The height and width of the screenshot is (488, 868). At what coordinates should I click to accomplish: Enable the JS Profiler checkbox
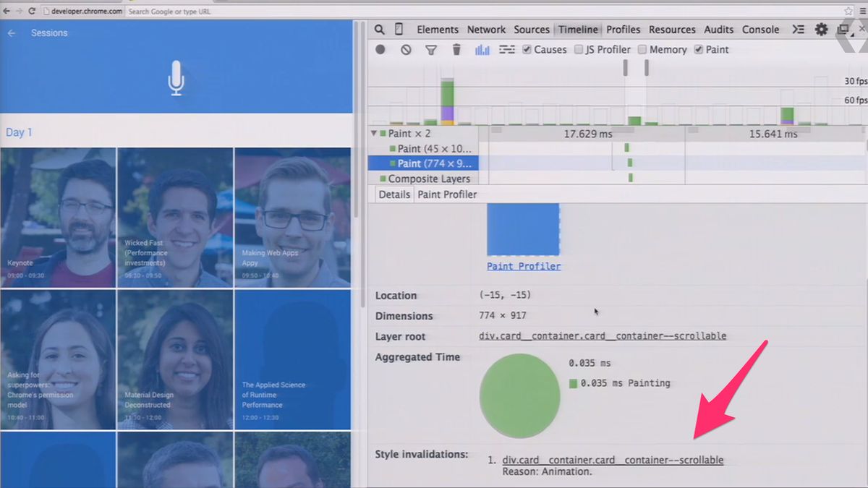(x=579, y=50)
